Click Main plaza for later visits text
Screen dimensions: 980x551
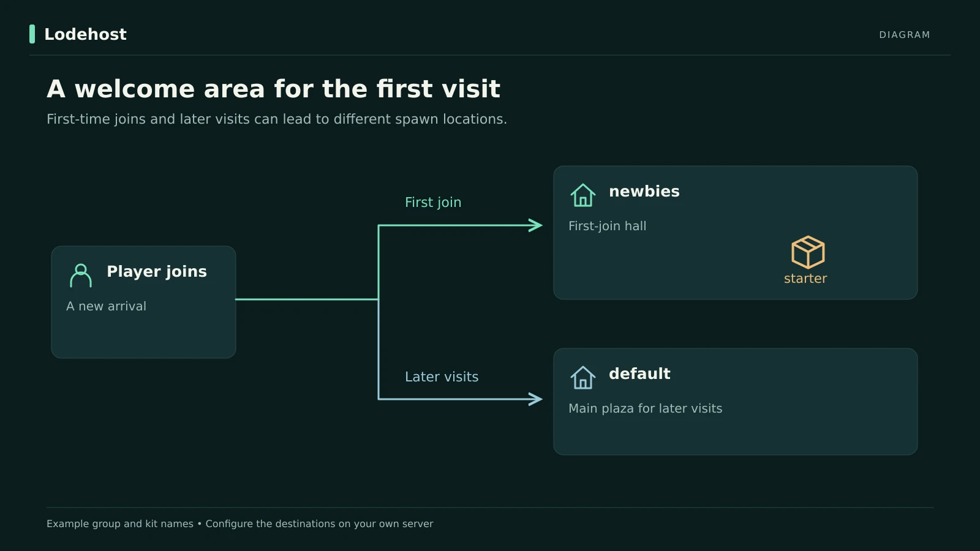pos(646,408)
